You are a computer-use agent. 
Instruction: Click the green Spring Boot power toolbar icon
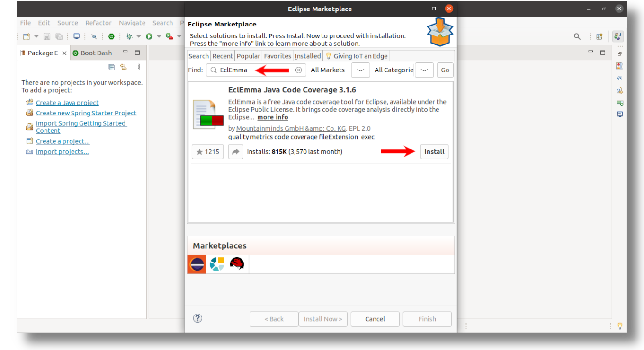pos(111,36)
